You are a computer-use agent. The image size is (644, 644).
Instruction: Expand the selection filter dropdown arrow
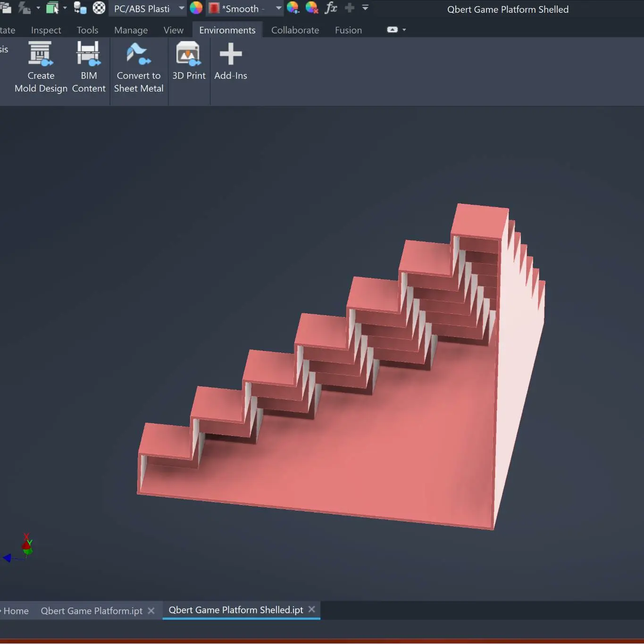(x=65, y=8)
